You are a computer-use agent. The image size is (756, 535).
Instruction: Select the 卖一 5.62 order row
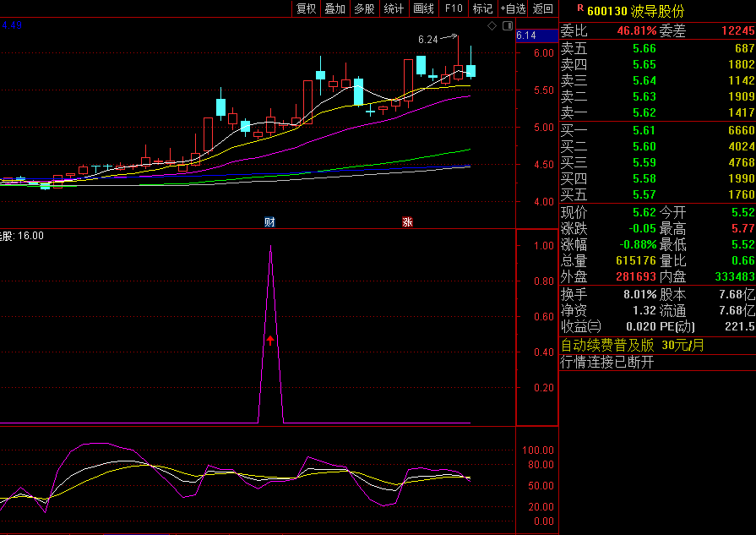click(x=657, y=112)
